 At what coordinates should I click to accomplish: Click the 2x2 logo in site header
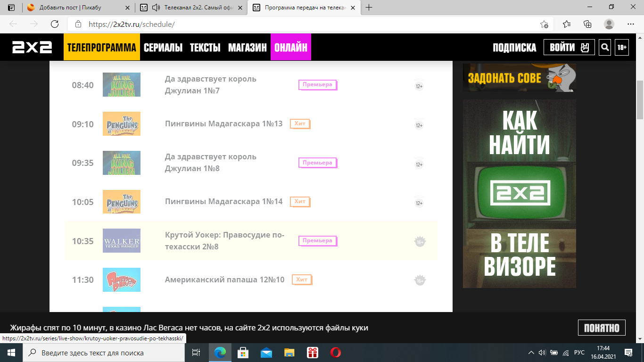coord(32,47)
